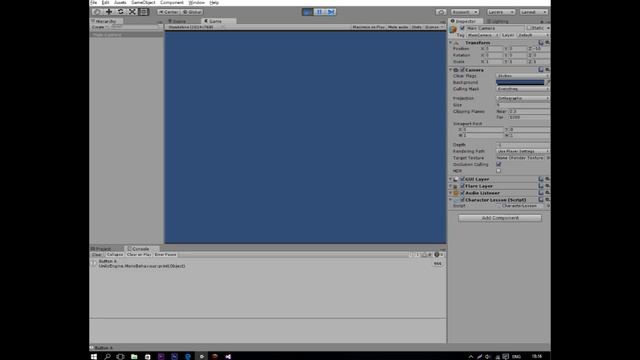Collapse the Transform component
The height and width of the screenshot is (360, 640).
pos(451,42)
